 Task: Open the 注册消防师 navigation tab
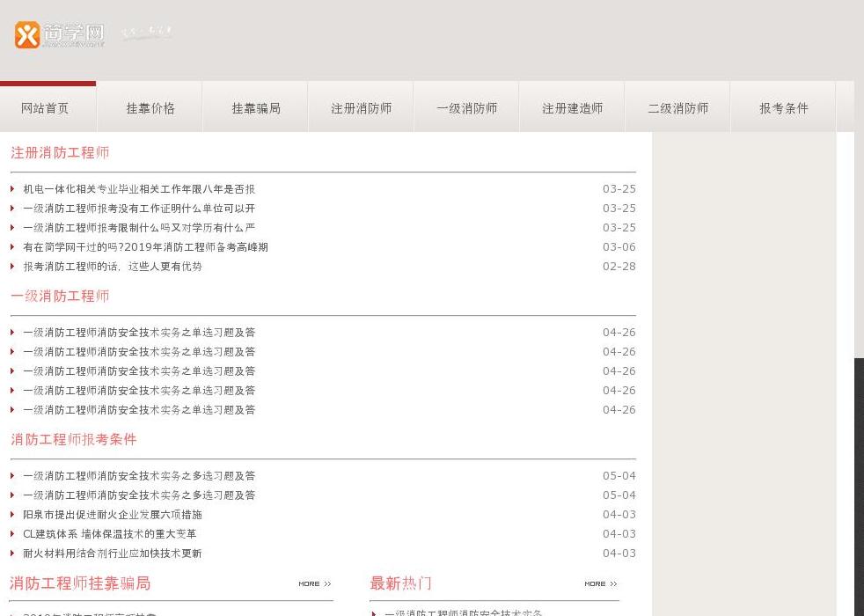click(362, 108)
